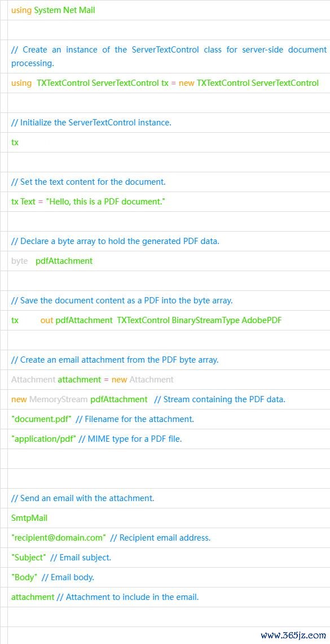Click the 'Set the text content' comment

pyautogui.click(x=88, y=181)
